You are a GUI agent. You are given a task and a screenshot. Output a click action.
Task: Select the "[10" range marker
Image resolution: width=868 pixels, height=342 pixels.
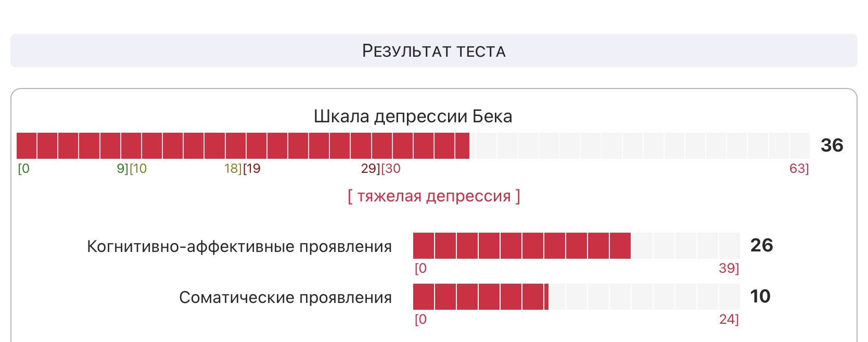(138, 169)
